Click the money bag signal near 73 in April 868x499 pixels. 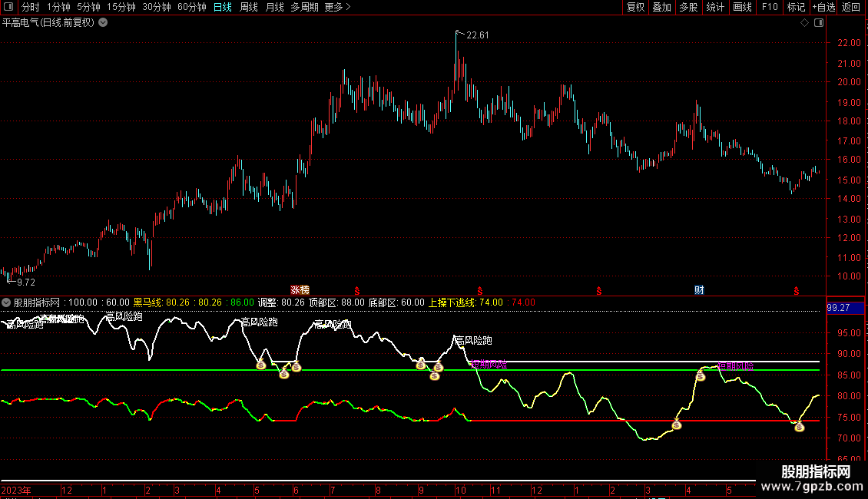pyautogui.click(x=677, y=425)
